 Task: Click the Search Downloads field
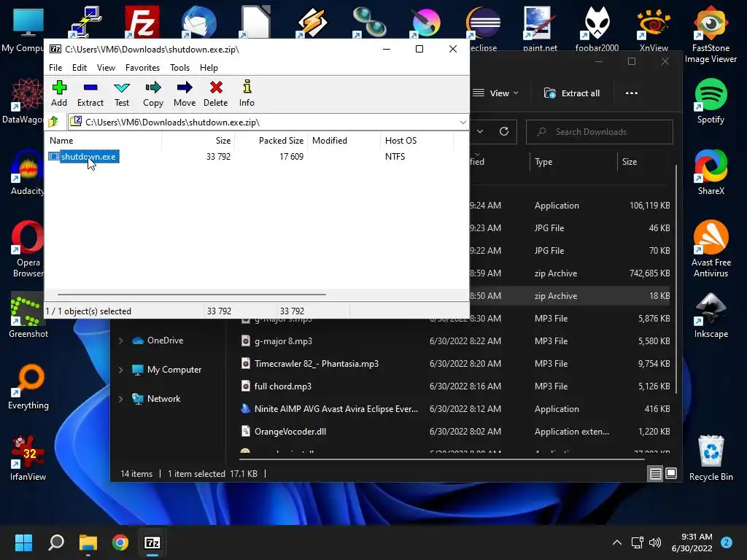[600, 132]
